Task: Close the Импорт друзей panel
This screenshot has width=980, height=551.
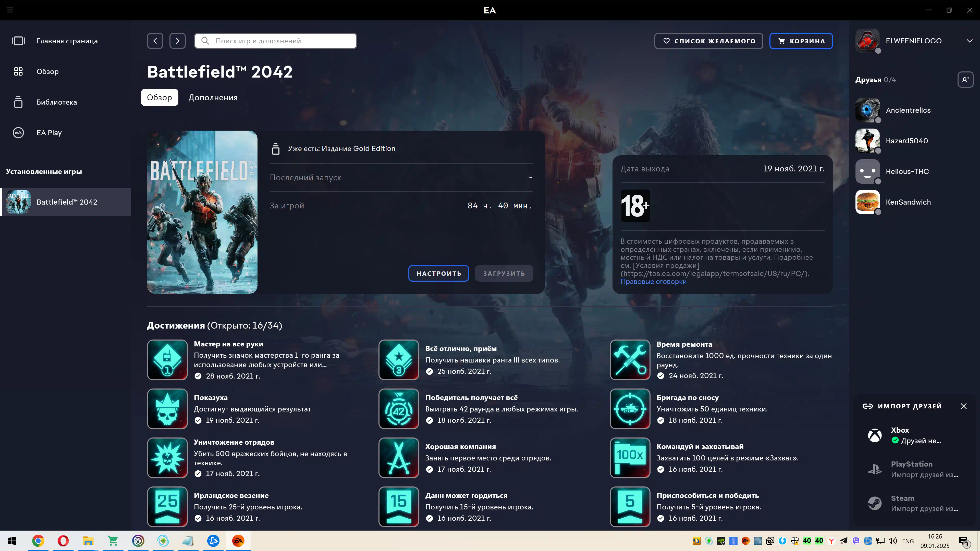Action: pos(964,406)
